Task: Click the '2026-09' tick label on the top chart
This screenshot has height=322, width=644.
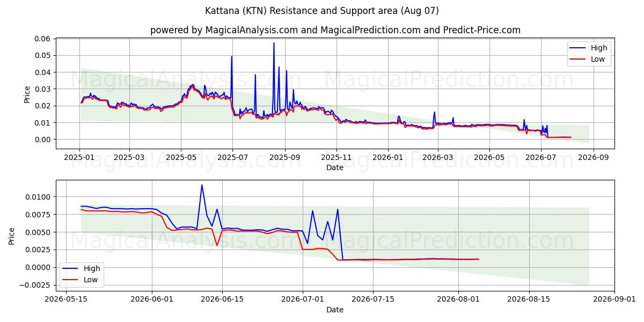Action: (593, 158)
